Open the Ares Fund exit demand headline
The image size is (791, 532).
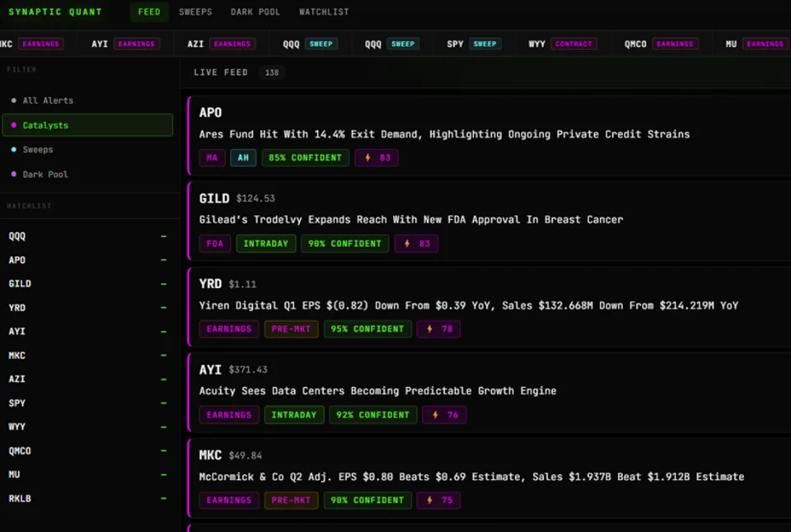click(x=444, y=134)
